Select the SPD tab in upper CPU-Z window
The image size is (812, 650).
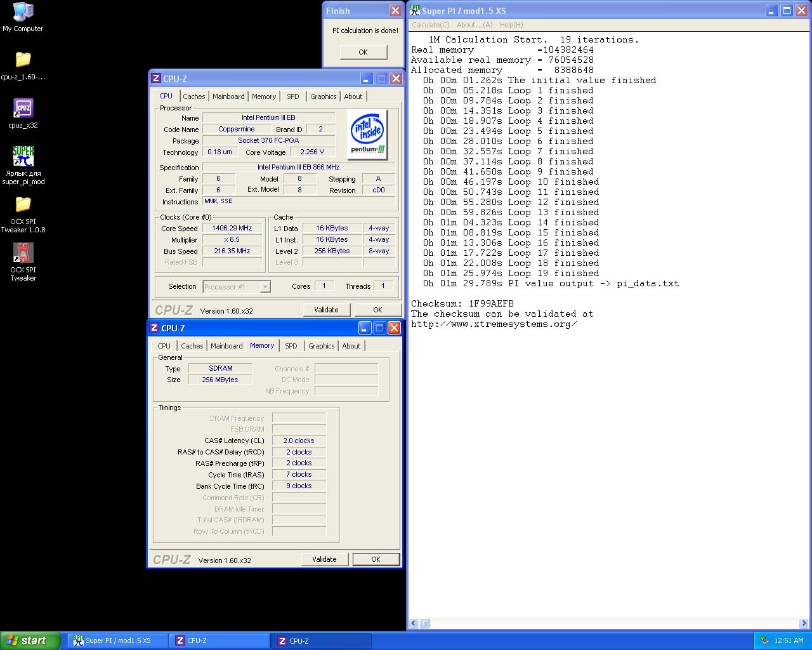pyautogui.click(x=293, y=96)
